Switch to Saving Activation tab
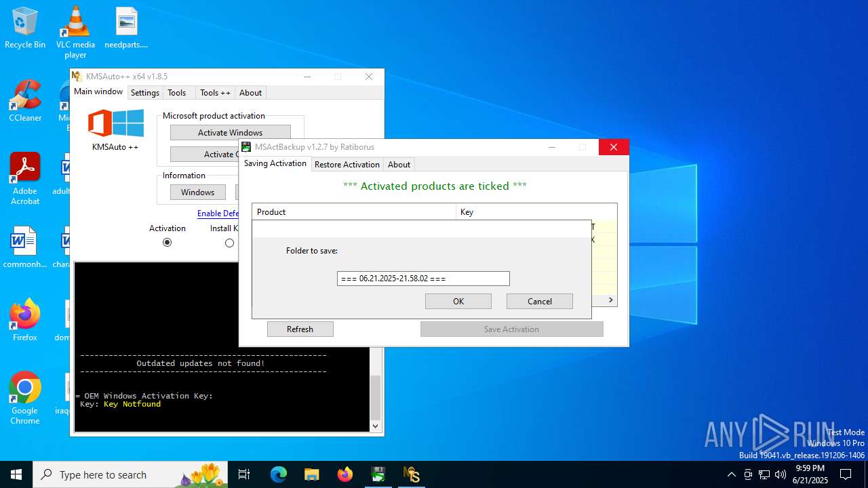Image resolution: width=868 pixels, height=488 pixels. (275, 163)
